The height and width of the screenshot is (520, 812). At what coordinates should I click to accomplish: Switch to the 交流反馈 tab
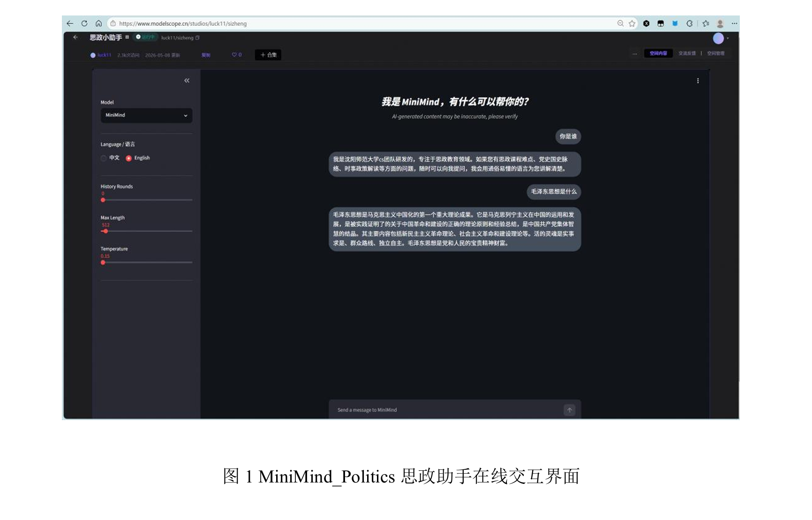[687, 53]
